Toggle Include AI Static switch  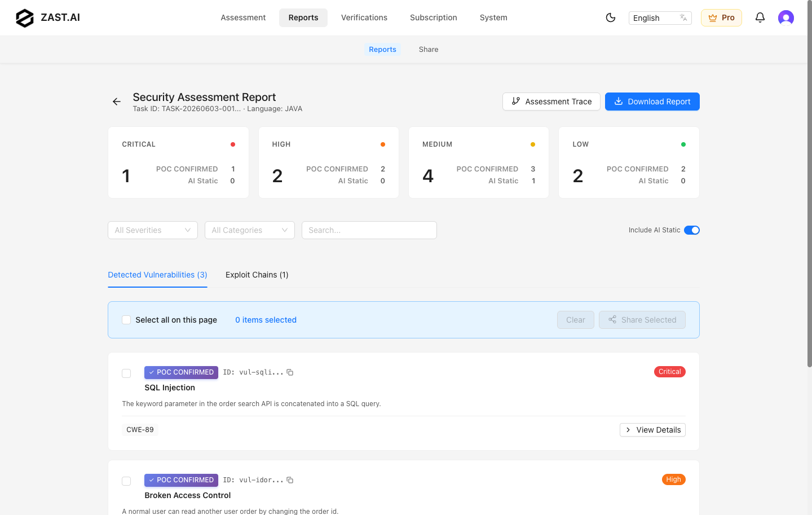click(x=692, y=230)
